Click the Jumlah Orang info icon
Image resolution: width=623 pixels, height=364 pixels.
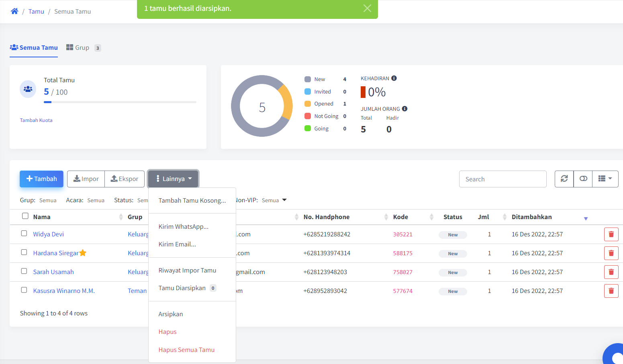pyautogui.click(x=404, y=109)
